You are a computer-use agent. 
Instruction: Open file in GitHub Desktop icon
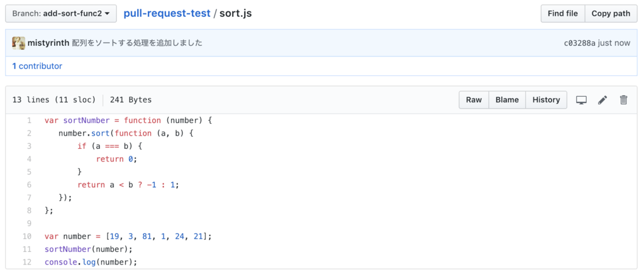(x=582, y=100)
